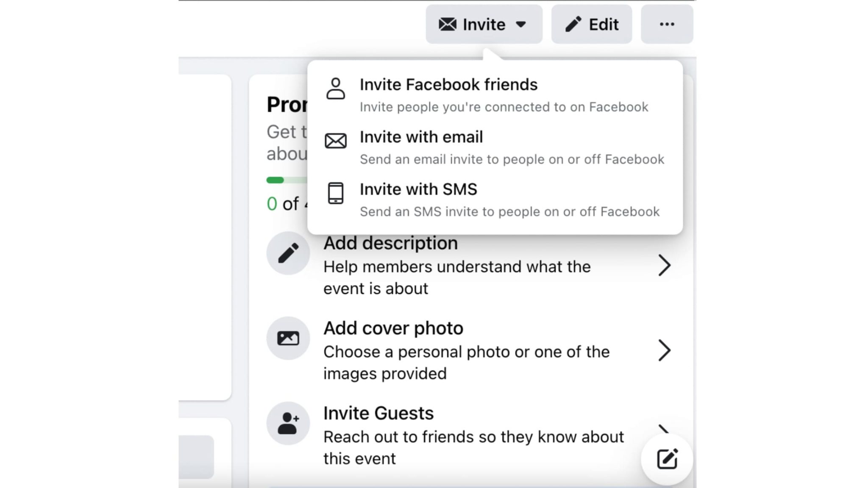Expand the Add description chevron
Screen dimensions: 868x488
coord(664,266)
